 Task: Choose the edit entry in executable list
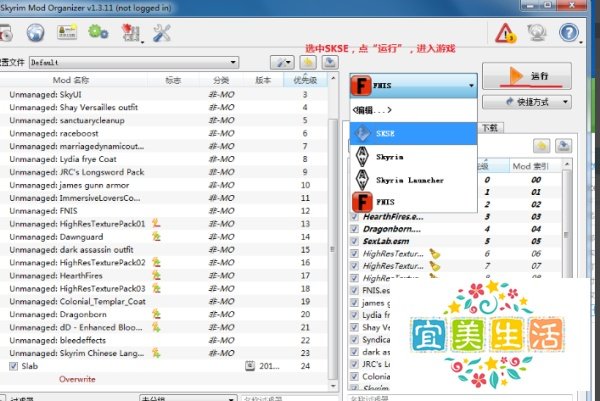(x=413, y=110)
